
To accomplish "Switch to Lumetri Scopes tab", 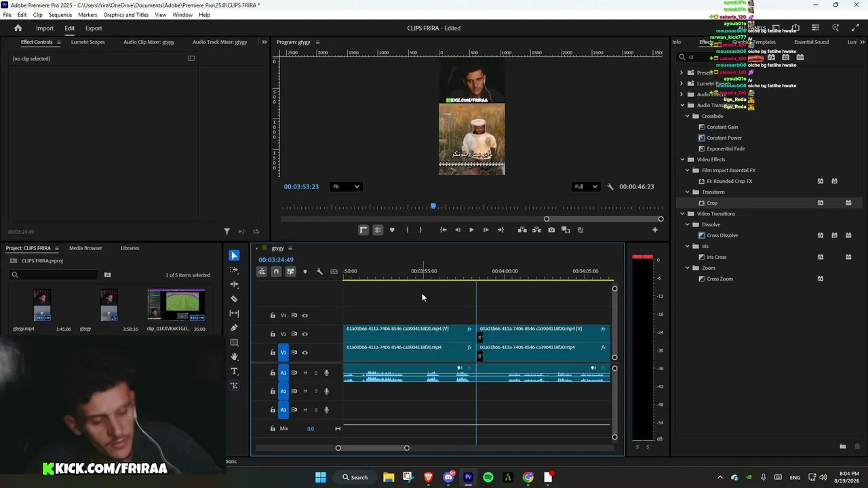I will click(88, 42).
